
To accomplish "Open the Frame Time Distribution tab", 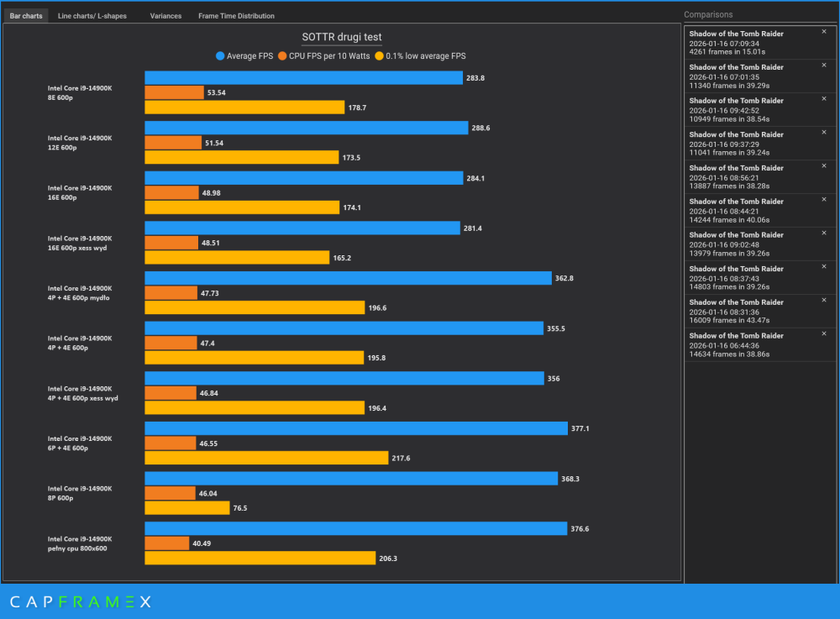I will (x=236, y=16).
